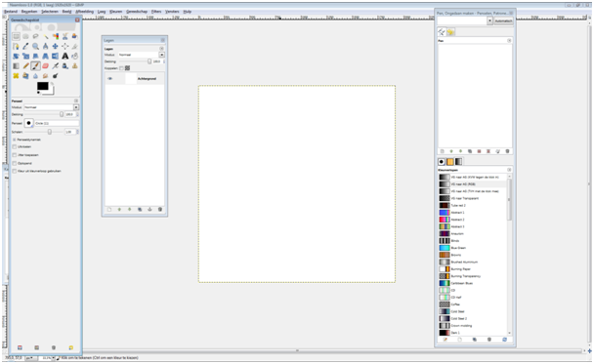The width and height of the screenshot is (594, 364).
Task: Open the Bewerken menu
Action: tap(29, 12)
